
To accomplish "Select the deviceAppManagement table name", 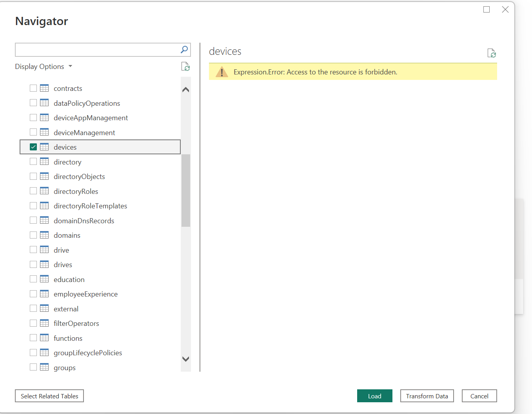I will [x=91, y=118].
